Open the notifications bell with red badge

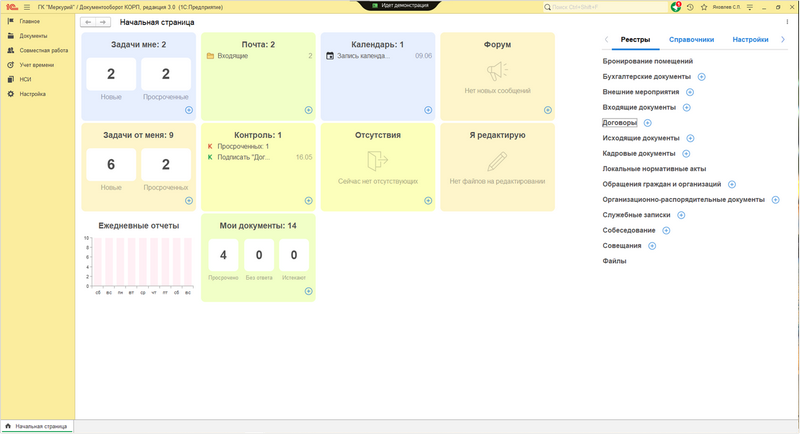677,7
